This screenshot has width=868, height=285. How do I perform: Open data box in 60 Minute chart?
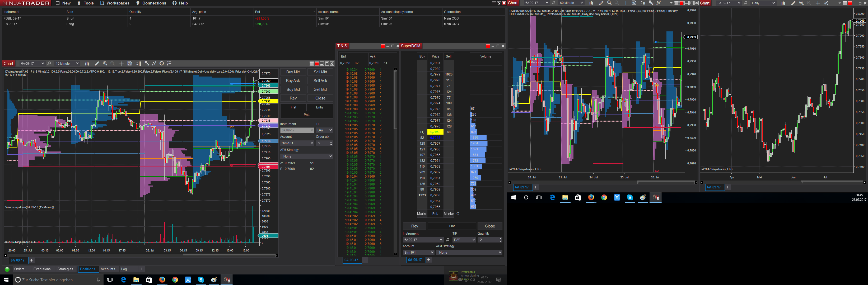tap(634, 3)
